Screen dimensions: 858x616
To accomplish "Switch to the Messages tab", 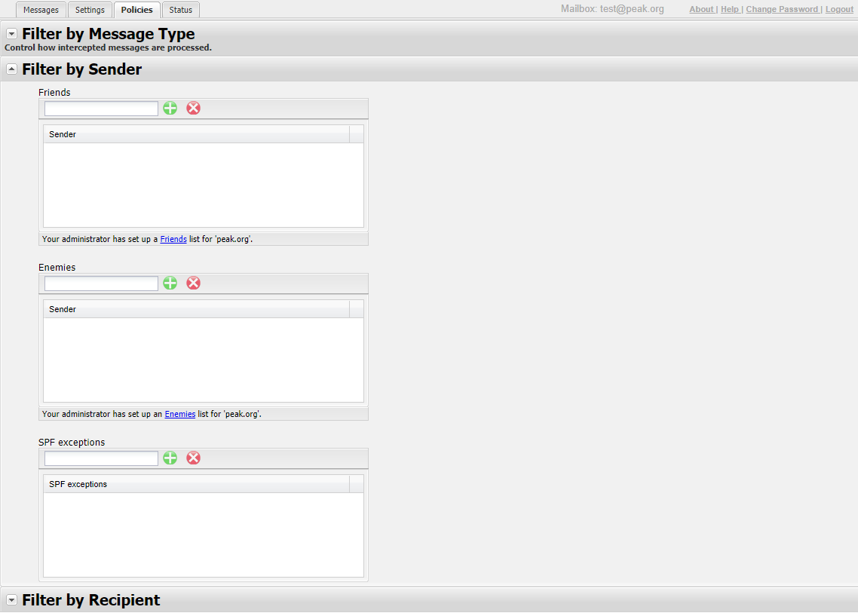I will pyautogui.click(x=41, y=10).
